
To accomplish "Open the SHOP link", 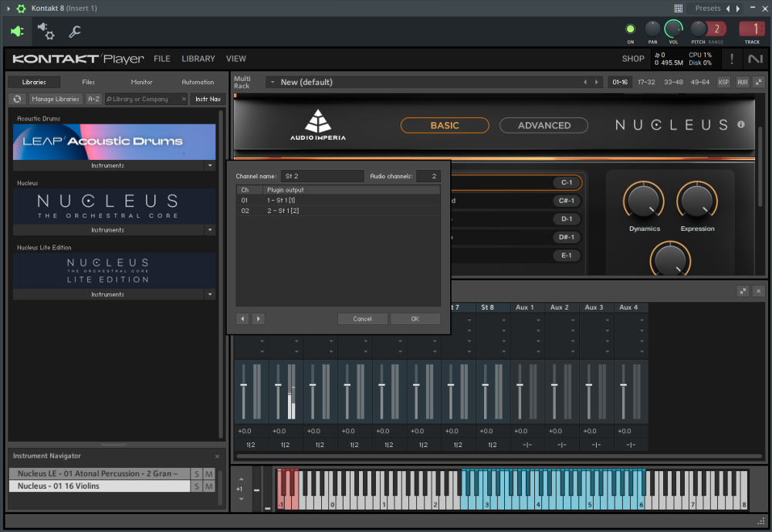I will coord(633,59).
